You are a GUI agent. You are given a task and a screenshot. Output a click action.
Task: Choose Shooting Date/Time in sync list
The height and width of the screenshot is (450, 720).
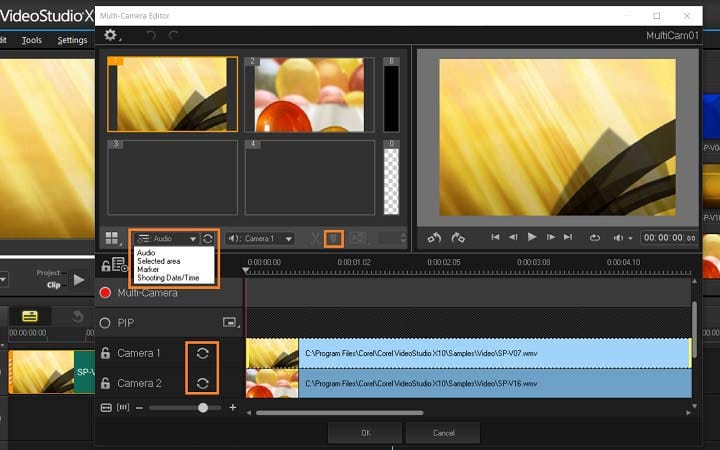pos(168,277)
